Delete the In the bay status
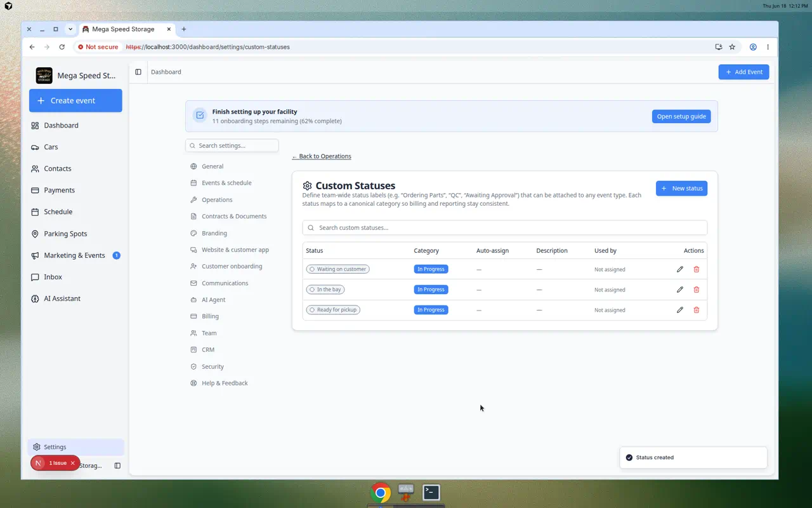812x508 pixels. [x=696, y=290]
